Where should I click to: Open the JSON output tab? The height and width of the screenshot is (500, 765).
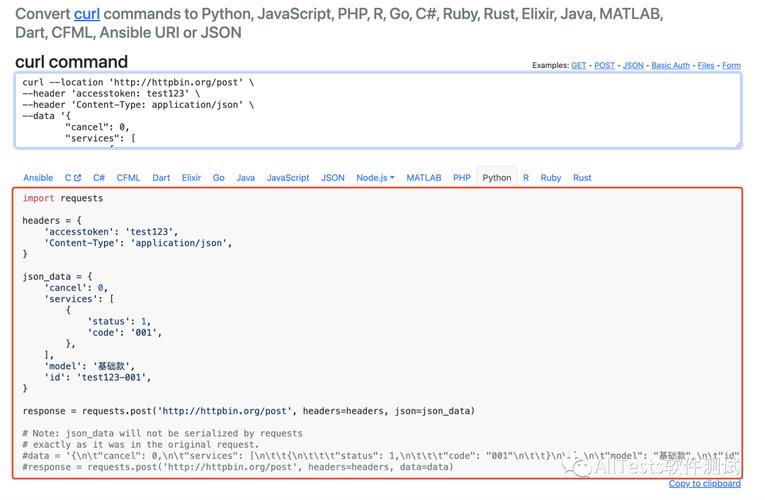click(x=333, y=178)
